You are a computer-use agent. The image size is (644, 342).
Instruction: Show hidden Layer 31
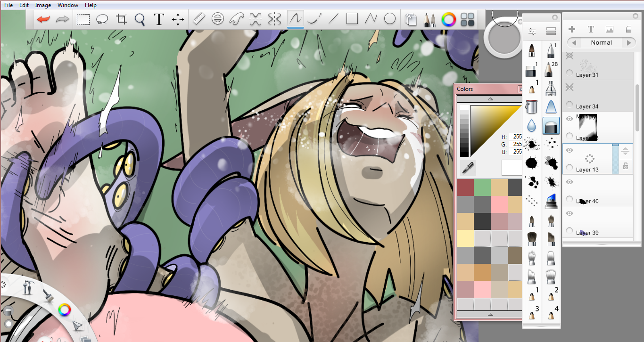point(570,56)
